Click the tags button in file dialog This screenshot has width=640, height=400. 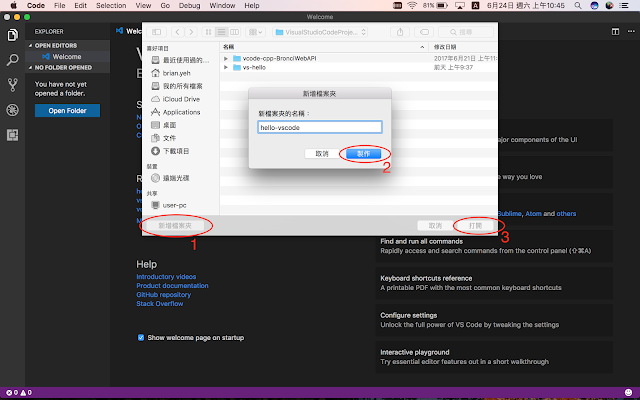(x=424, y=32)
